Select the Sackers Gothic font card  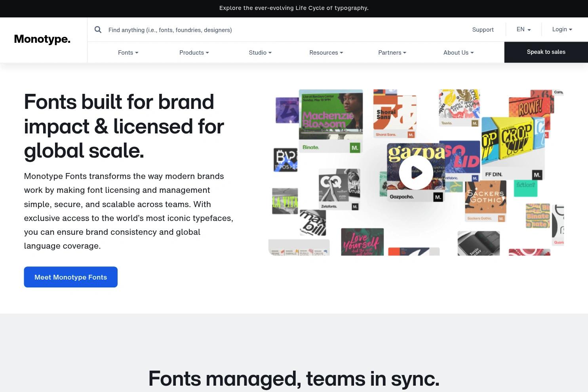point(485,201)
